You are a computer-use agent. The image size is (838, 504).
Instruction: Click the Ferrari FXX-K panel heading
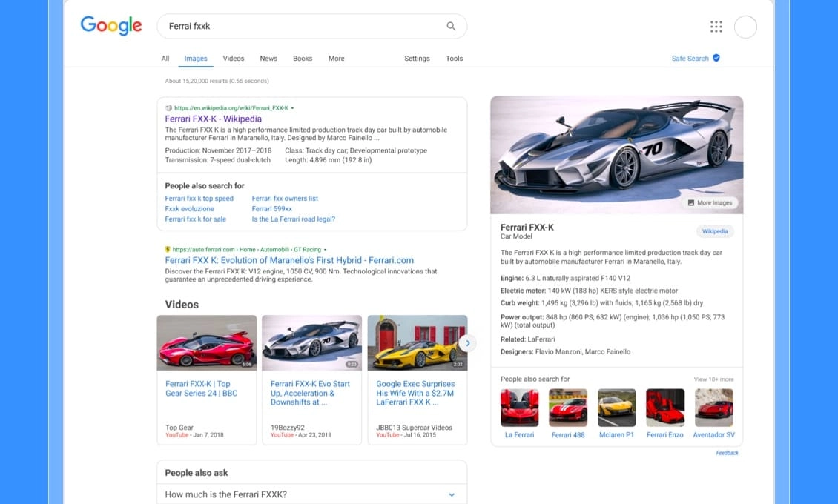[x=527, y=228]
